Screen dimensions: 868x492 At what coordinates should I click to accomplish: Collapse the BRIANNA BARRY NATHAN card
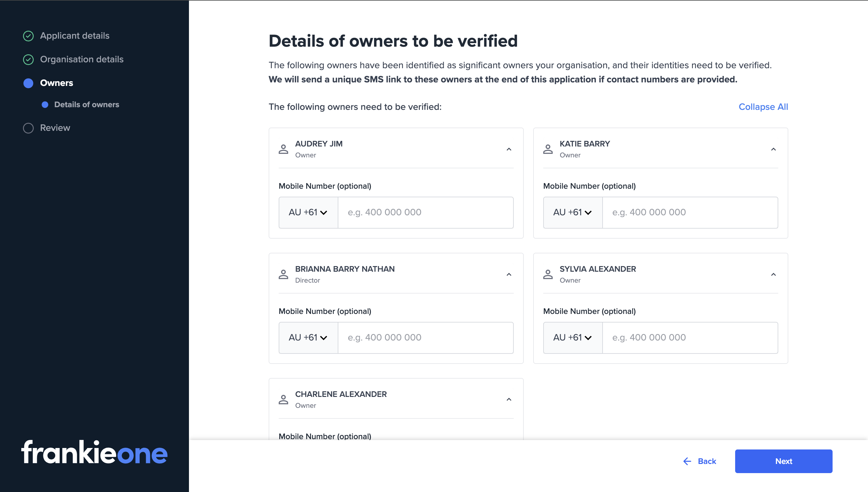tap(509, 274)
